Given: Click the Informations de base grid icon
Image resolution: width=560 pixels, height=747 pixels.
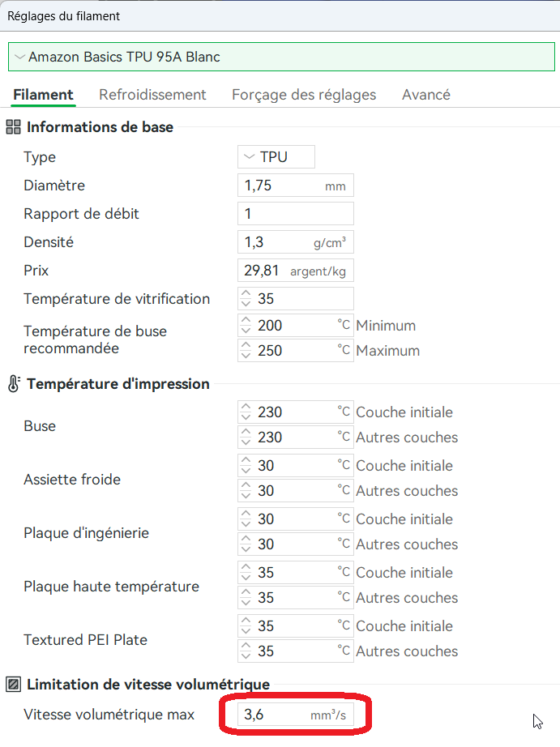Looking at the screenshot, I should 13,127.
